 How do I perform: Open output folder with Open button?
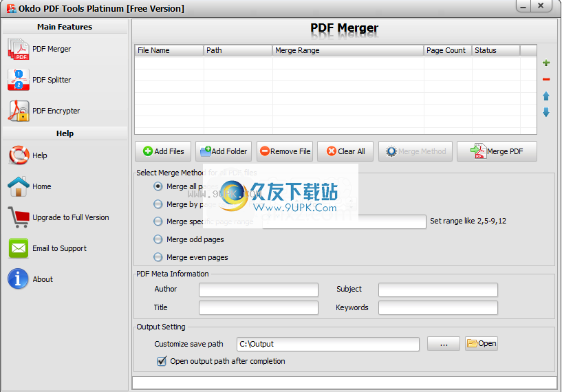[482, 344]
